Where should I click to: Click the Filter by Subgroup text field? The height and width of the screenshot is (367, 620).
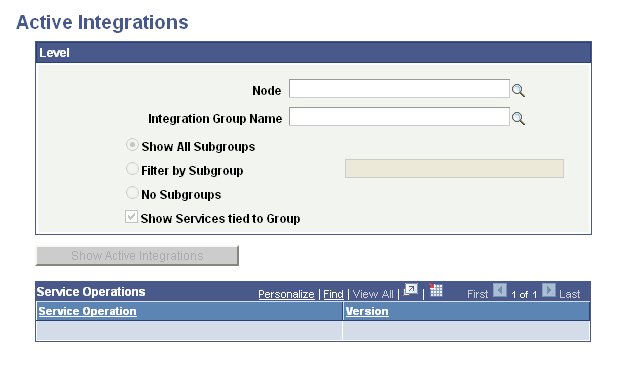(x=454, y=168)
